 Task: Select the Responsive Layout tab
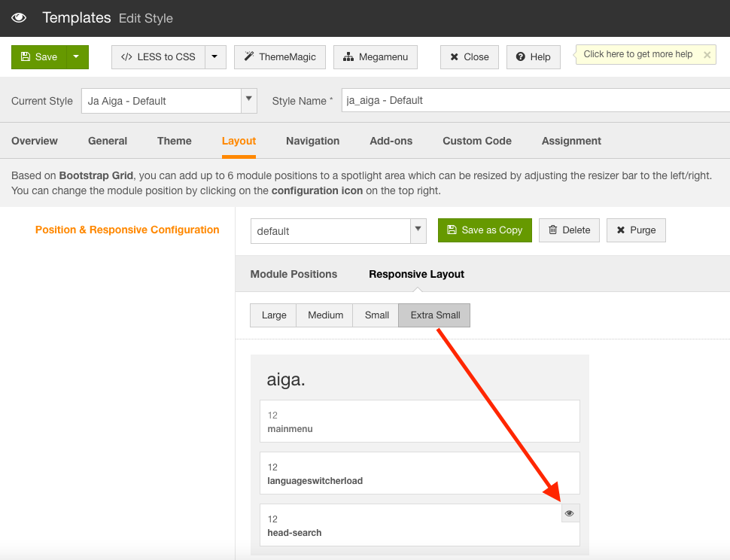pos(417,274)
